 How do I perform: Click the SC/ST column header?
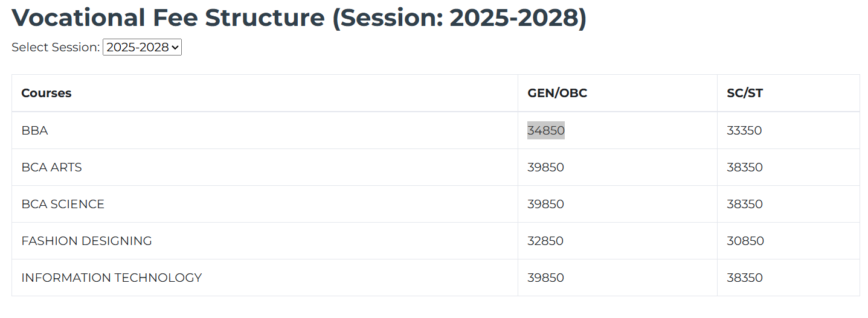point(745,93)
